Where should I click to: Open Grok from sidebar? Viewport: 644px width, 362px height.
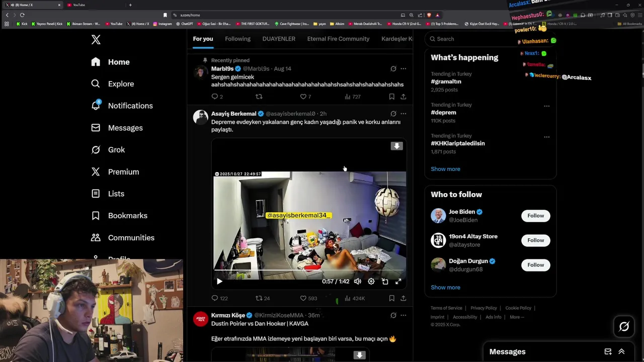pos(108,150)
